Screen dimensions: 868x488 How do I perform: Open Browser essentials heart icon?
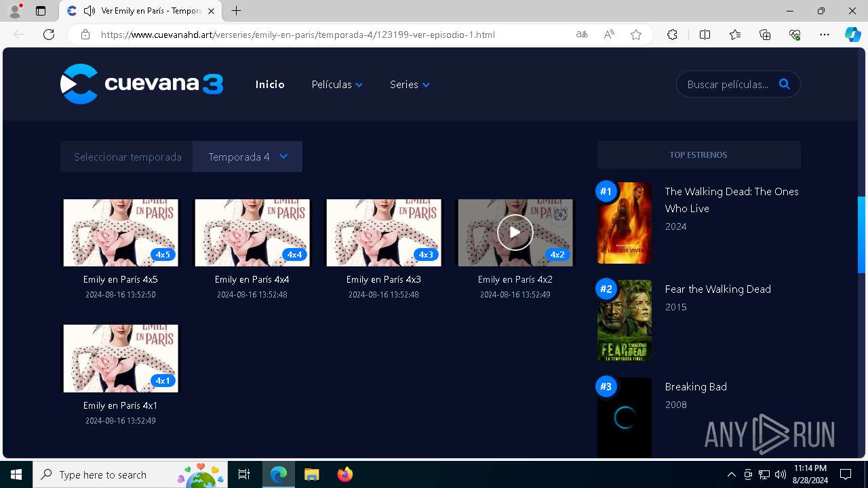(x=795, y=35)
